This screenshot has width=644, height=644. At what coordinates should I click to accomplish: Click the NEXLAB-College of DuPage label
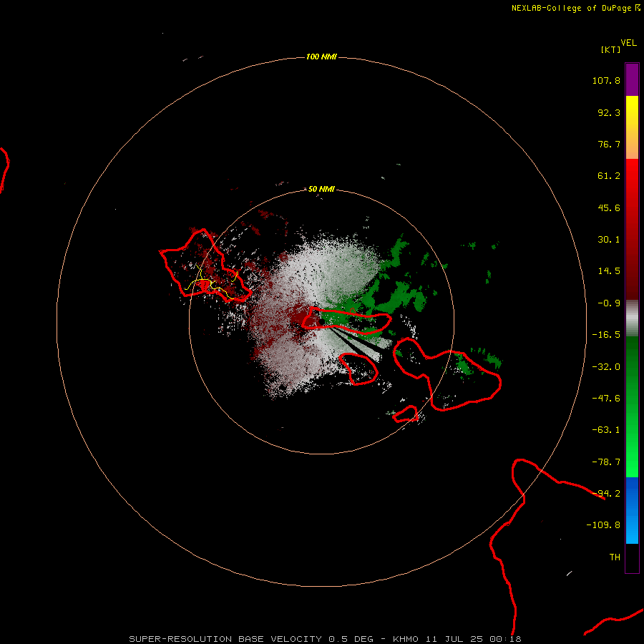[571, 8]
